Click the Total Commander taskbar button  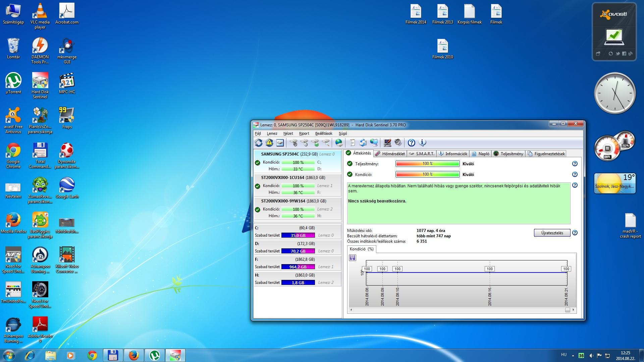point(113,355)
